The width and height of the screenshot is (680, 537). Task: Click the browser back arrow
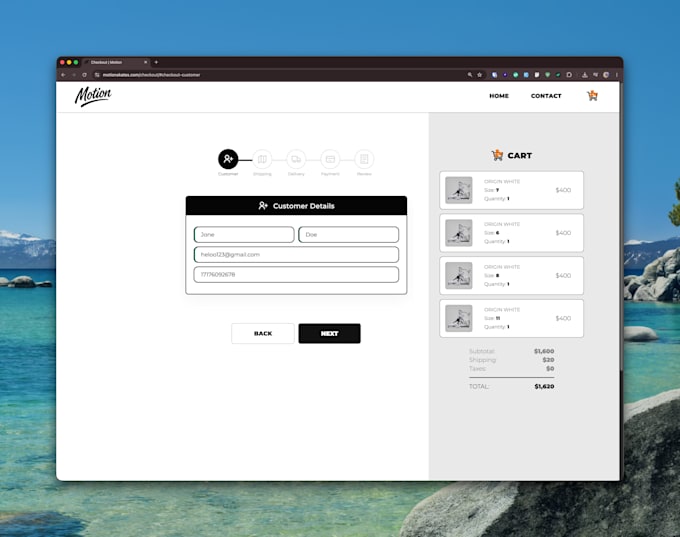[x=63, y=75]
